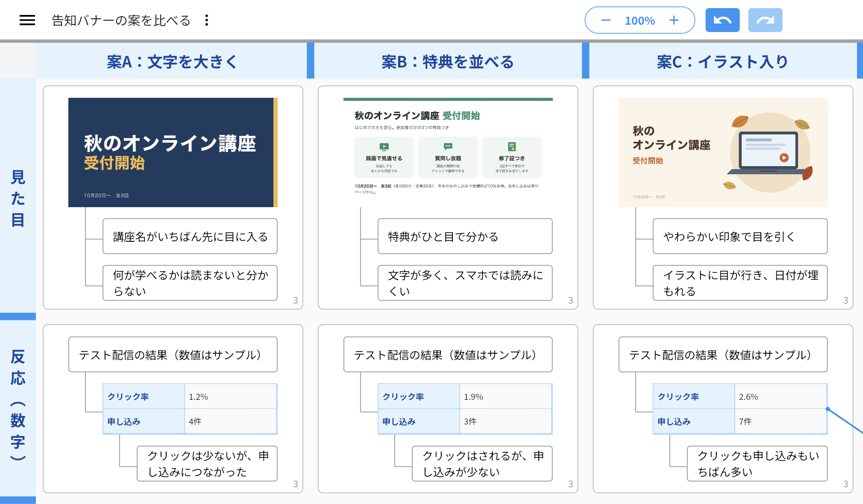The width and height of the screenshot is (863, 504).
Task: Increase zoom with plus button
Action: pos(674,20)
